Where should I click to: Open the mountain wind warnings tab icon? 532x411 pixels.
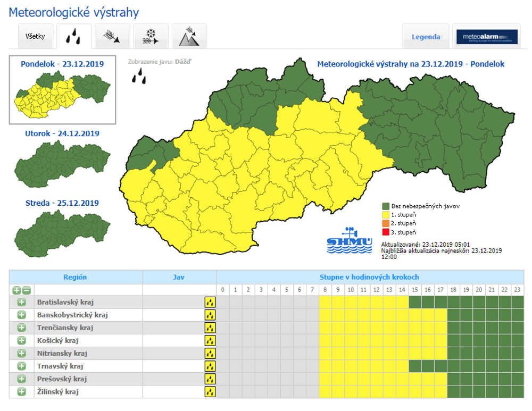189,37
